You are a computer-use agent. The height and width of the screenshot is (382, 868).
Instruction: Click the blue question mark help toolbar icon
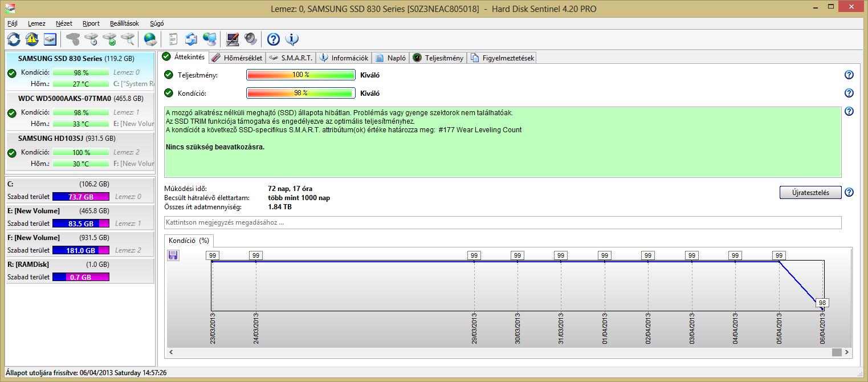pyautogui.click(x=274, y=39)
